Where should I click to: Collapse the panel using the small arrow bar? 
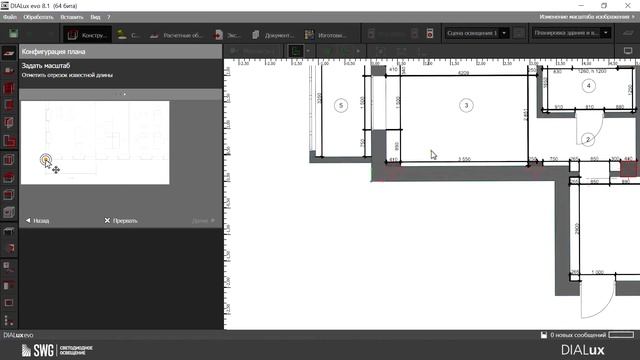(121, 94)
